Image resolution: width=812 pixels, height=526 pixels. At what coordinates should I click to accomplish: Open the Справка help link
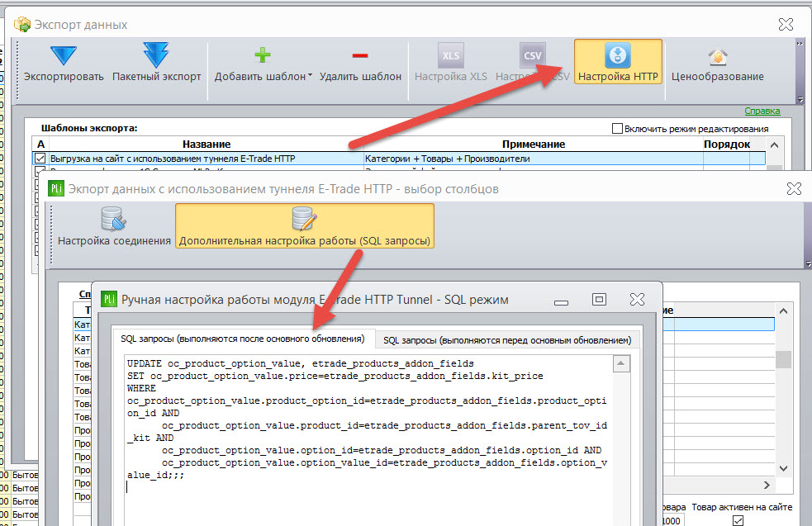click(762, 111)
